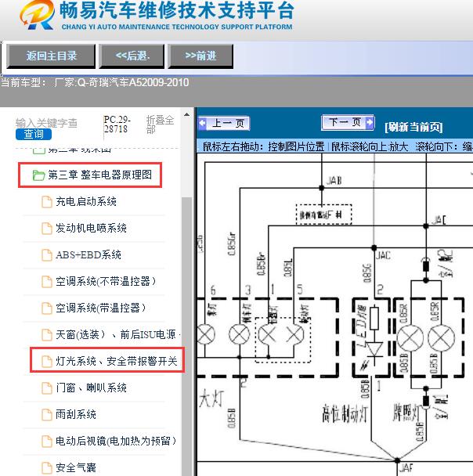Click page icon beside 充电启动系统
The width and height of the screenshot is (473, 476).
[x=47, y=202]
